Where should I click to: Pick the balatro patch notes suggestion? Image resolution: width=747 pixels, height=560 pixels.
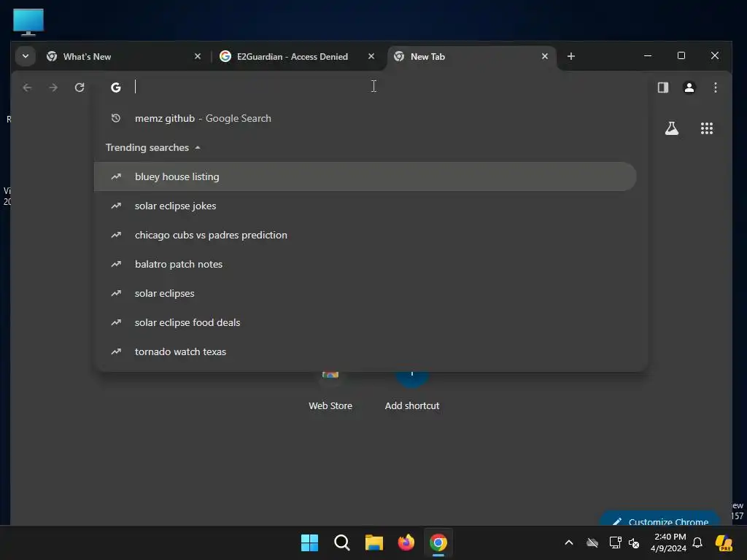(365, 264)
